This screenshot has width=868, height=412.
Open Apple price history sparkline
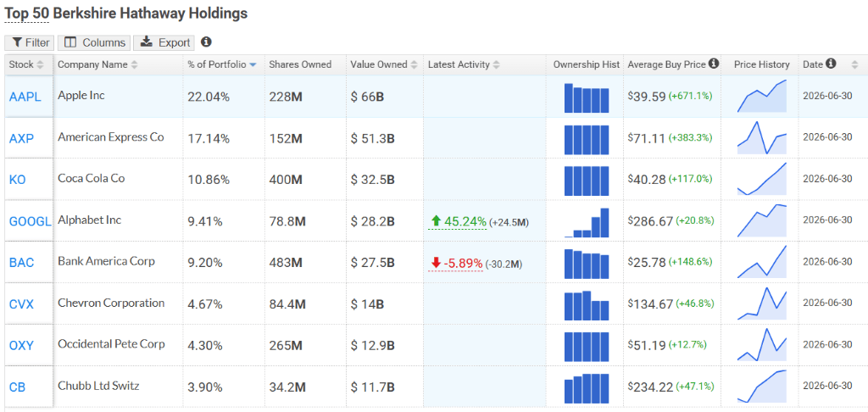point(762,97)
